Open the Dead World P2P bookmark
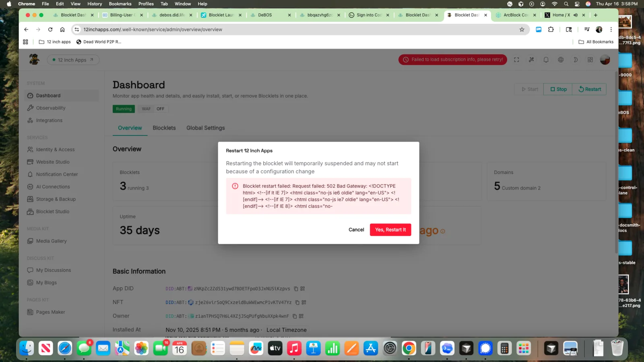This screenshot has width=644, height=362. (99, 42)
